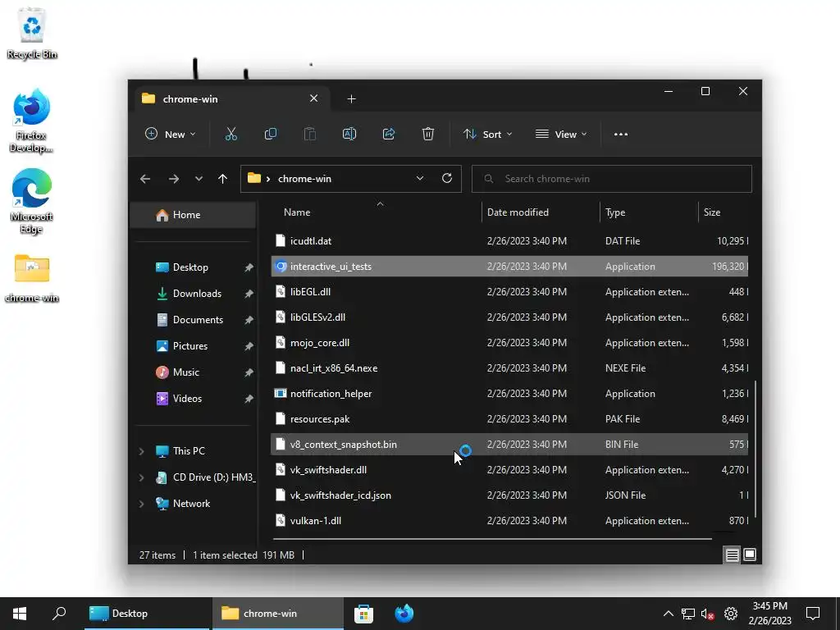
Task: Expand address bar history dropdown
Action: [x=420, y=178]
